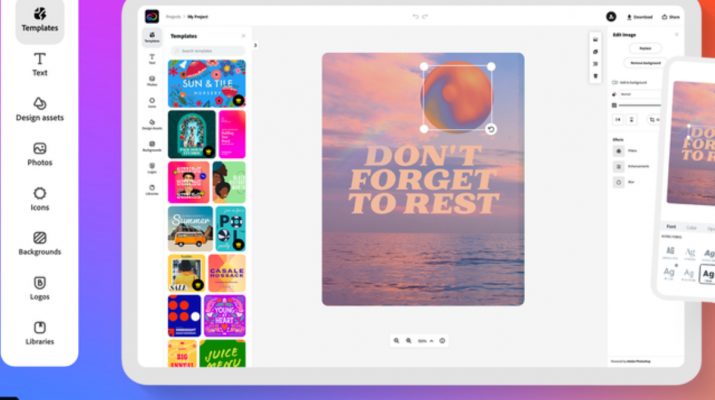The height and width of the screenshot is (400, 715).
Task: Select Logos in the tablet's sidebar
Action: coord(152,168)
